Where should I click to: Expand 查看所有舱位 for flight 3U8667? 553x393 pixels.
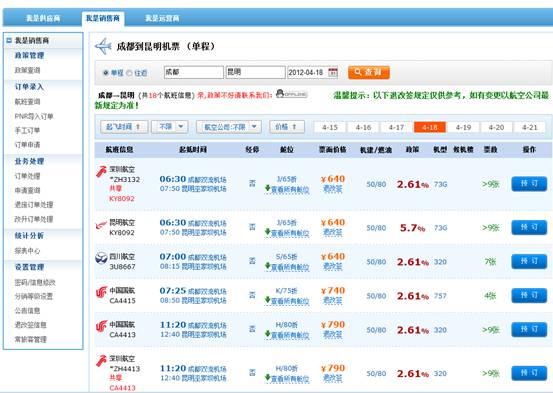point(287,267)
